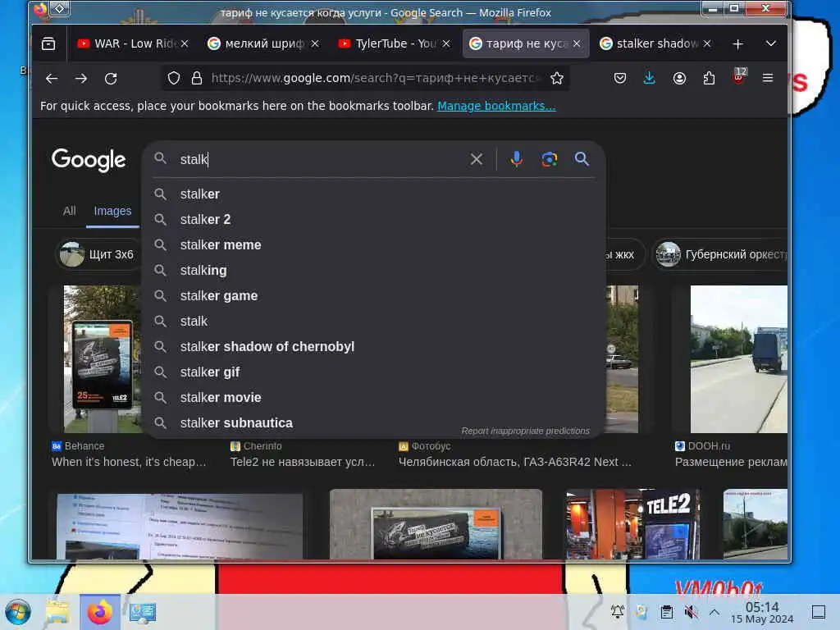Click Manage bookmarks link
840x630 pixels.
[x=496, y=106]
